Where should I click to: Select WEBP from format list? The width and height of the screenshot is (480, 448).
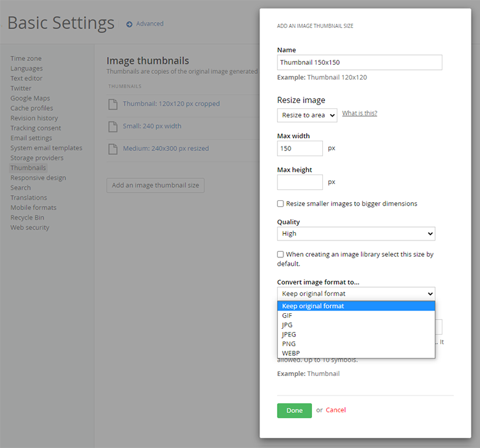tap(291, 353)
